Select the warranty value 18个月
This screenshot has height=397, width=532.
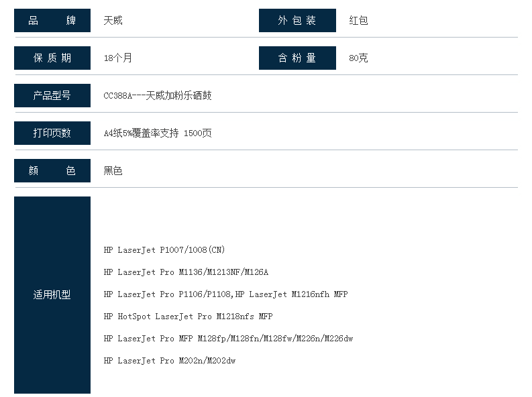click(x=117, y=58)
